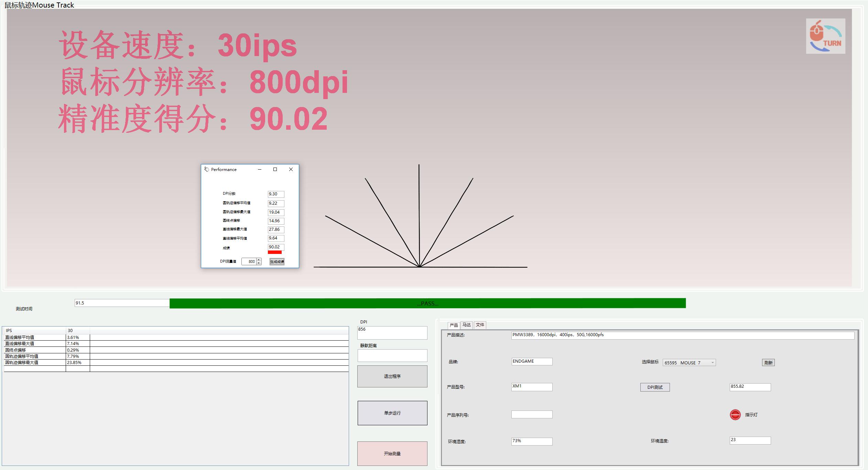Click the 刷新 refresh button
The height and width of the screenshot is (470, 868).
pyautogui.click(x=768, y=363)
